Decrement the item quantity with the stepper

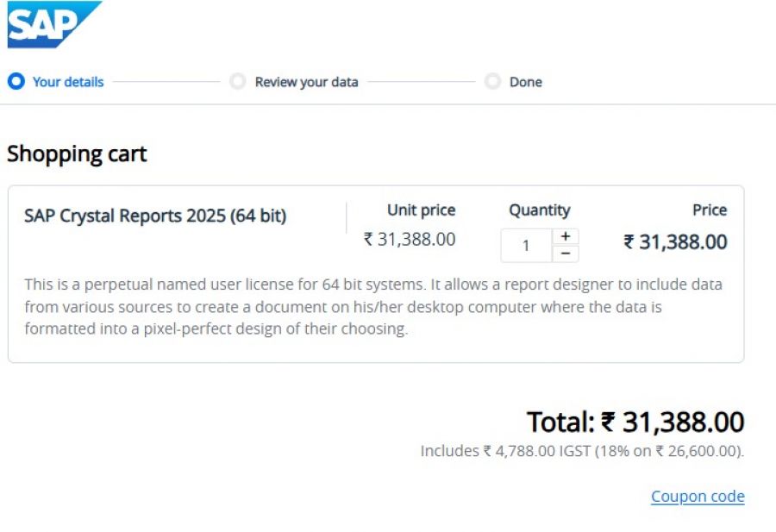tap(567, 251)
